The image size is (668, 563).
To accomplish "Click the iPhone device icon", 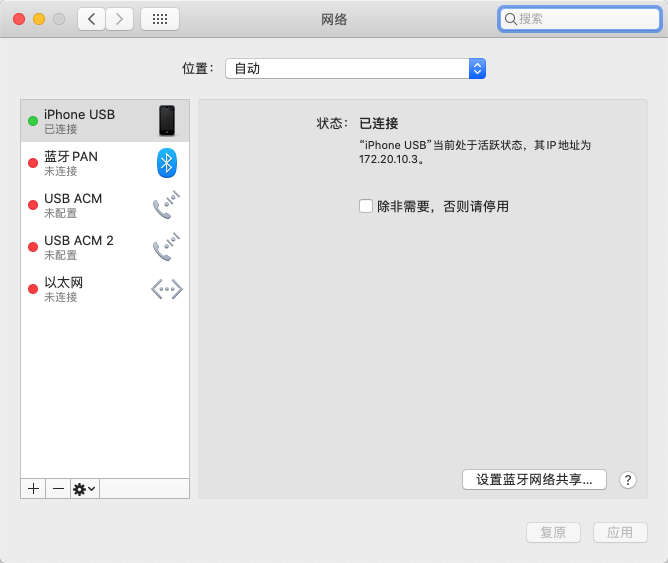I will pyautogui.click(x=167, y=121).
